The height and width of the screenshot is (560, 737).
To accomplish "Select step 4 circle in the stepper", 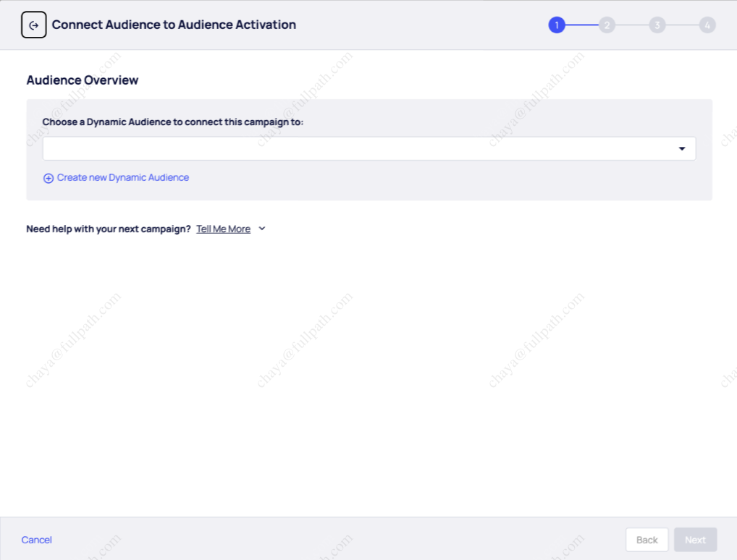I will click(707, 25).
